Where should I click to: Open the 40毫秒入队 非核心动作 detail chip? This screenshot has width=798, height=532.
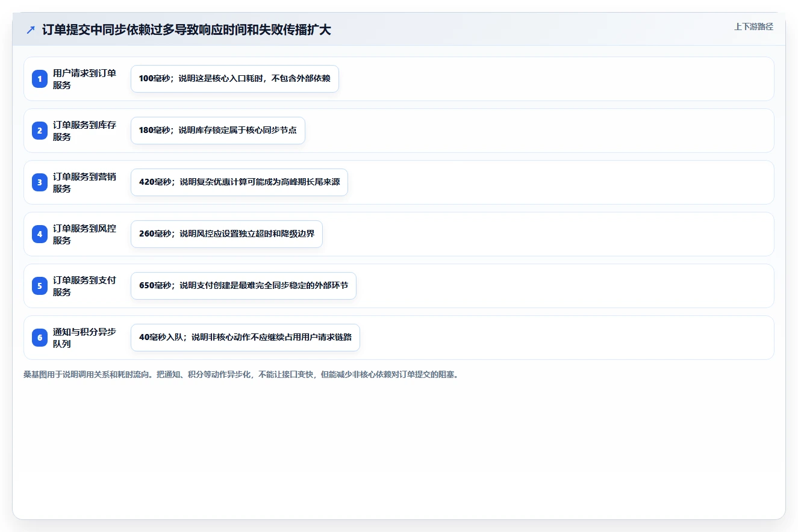pos(245,338)
